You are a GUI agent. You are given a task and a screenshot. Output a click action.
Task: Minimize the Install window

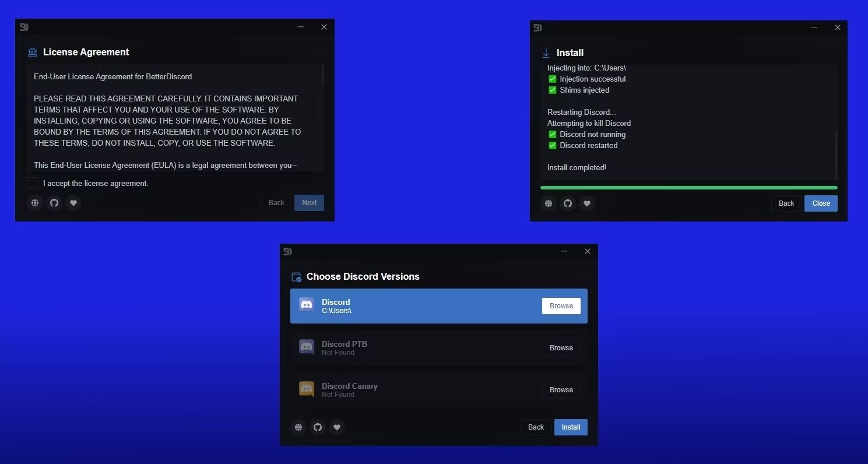(x=814, y=27)
